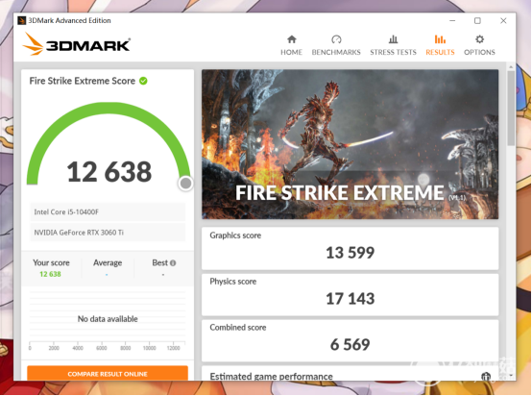532x396 pixels.
Task: Select the Graphics score panel
Action: click(x=351, y=249)
